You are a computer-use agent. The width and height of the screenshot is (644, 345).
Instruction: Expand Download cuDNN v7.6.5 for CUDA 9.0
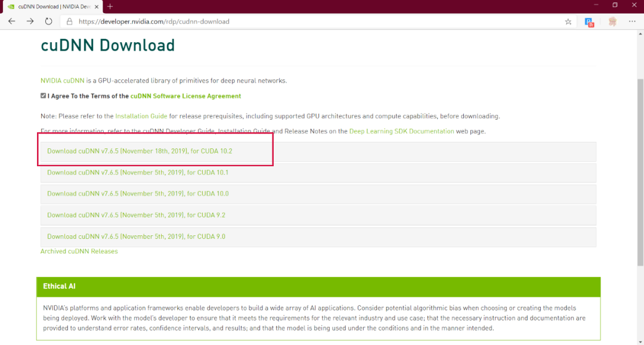tap(318, 237)
